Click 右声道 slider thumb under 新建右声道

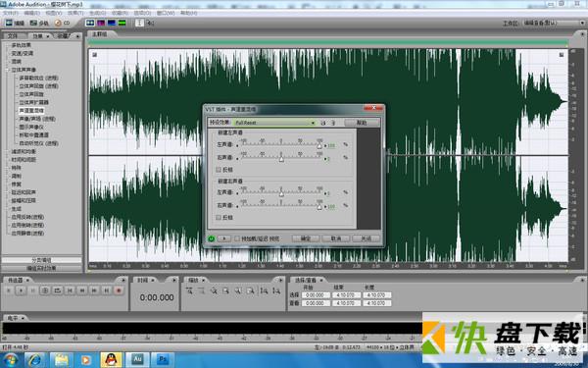tap(319, 206)
